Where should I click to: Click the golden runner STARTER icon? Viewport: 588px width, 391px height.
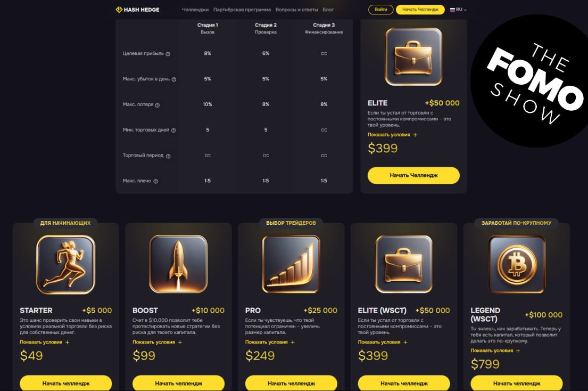tap(65, 265)
